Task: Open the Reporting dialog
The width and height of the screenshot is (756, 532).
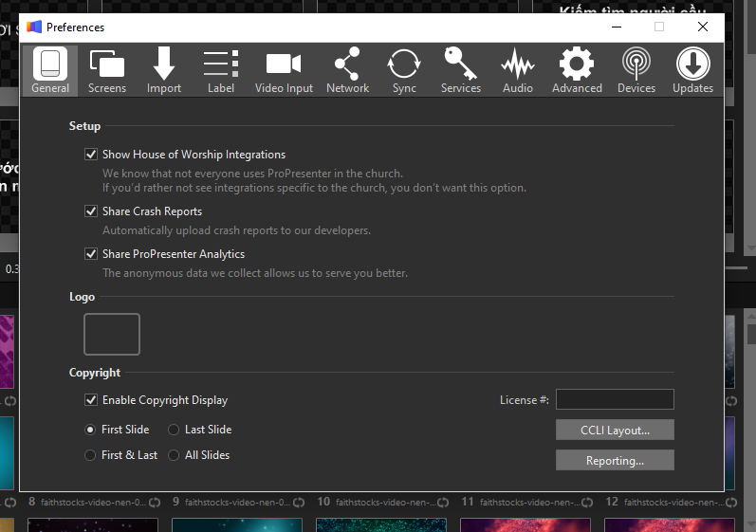Action: 615,460
